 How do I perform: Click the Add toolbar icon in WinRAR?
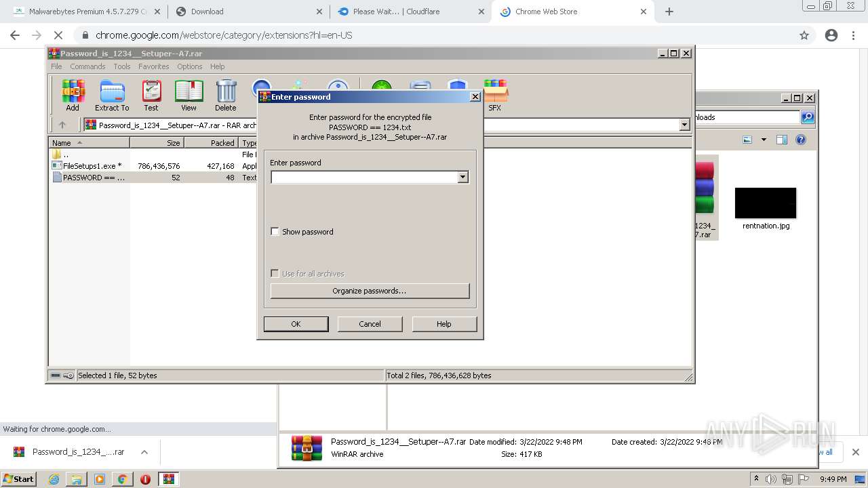(x=73, y=96)
